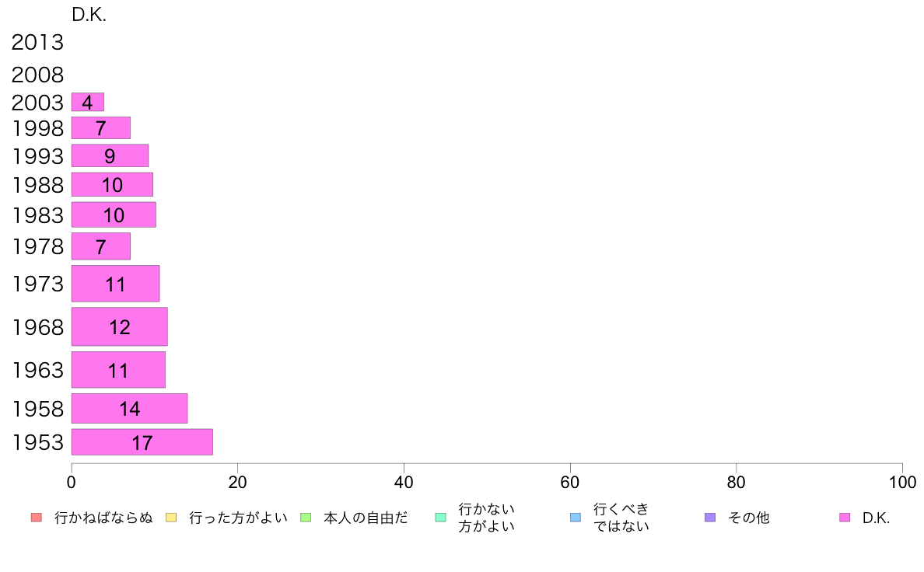This screenshot has height=572, width=924.
Task: Click the その他 legend text
Action: click(x=748, y=518)
